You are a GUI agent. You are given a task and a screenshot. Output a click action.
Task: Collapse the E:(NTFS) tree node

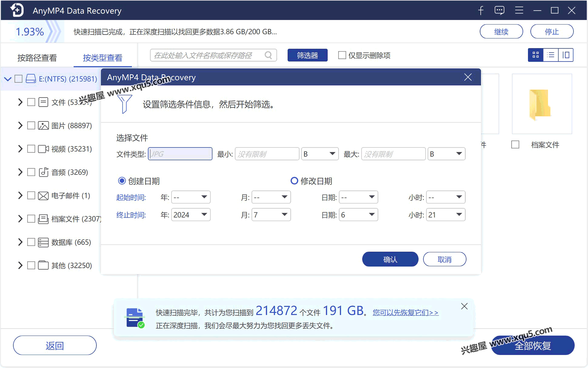(x=8, y=79)
